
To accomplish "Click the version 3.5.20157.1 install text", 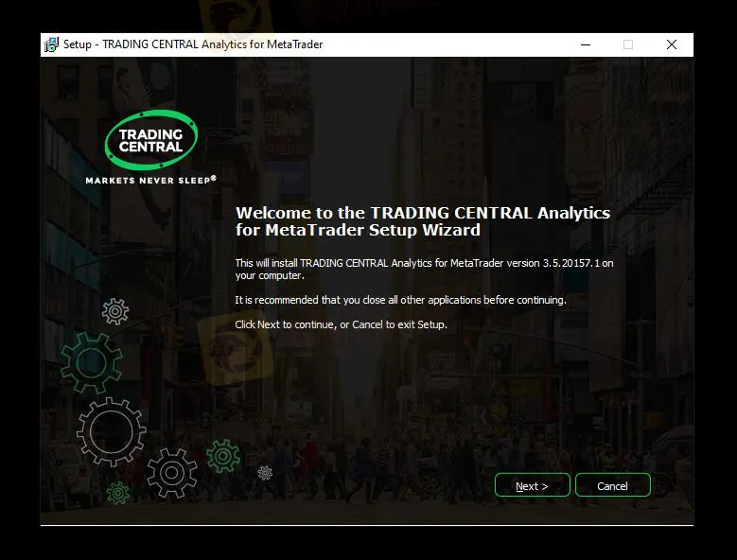I will point(424,270).
